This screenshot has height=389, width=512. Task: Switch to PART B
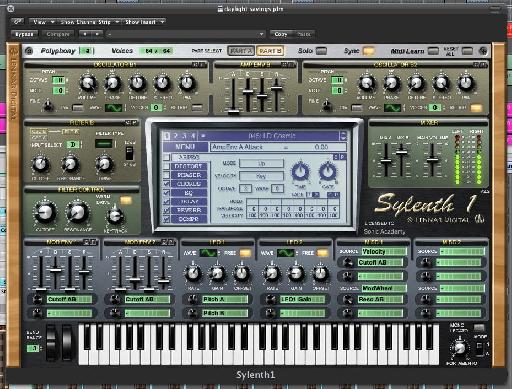point(269,51)
